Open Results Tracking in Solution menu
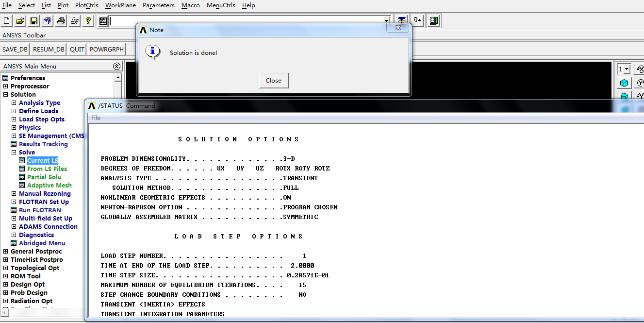Screen dimensions: 644x323 pos(43,144)
